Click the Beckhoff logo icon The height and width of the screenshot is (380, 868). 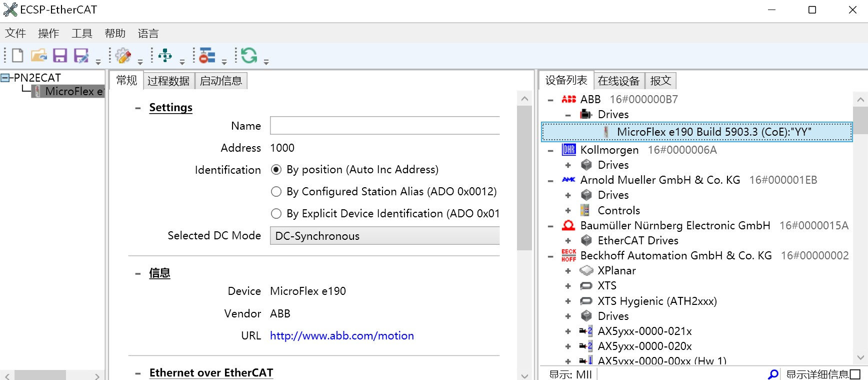click(568, 255)
